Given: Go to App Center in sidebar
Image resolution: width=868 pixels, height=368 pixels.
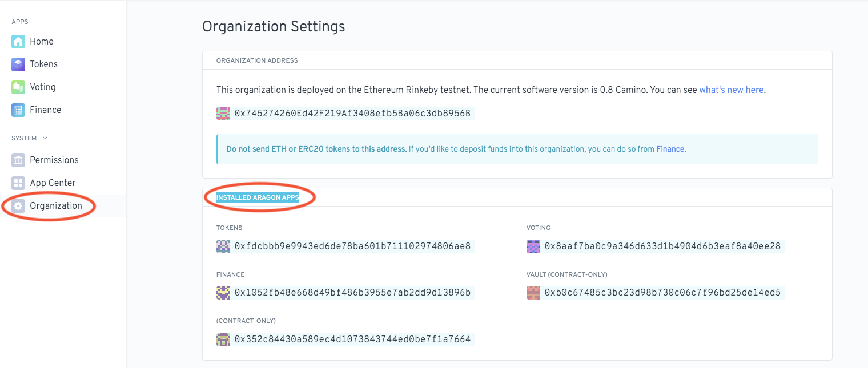Looking at the screenshot, I should [x=53, y=183].
